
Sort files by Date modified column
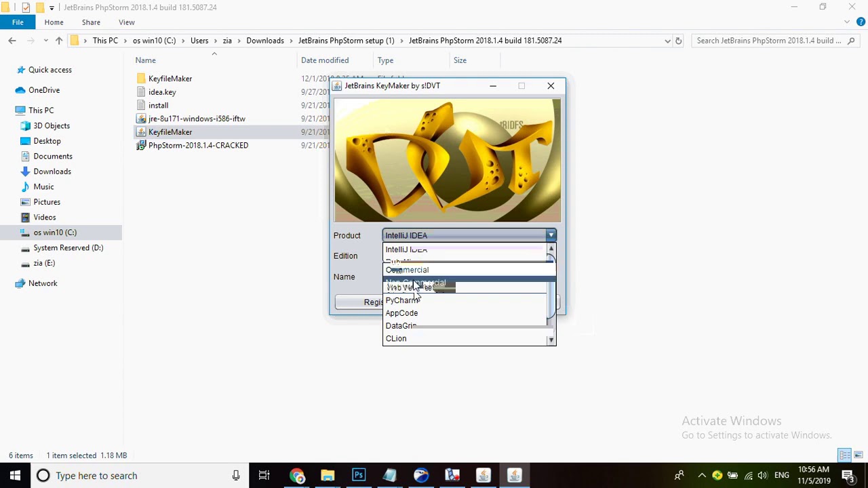[x=325, y=60]
